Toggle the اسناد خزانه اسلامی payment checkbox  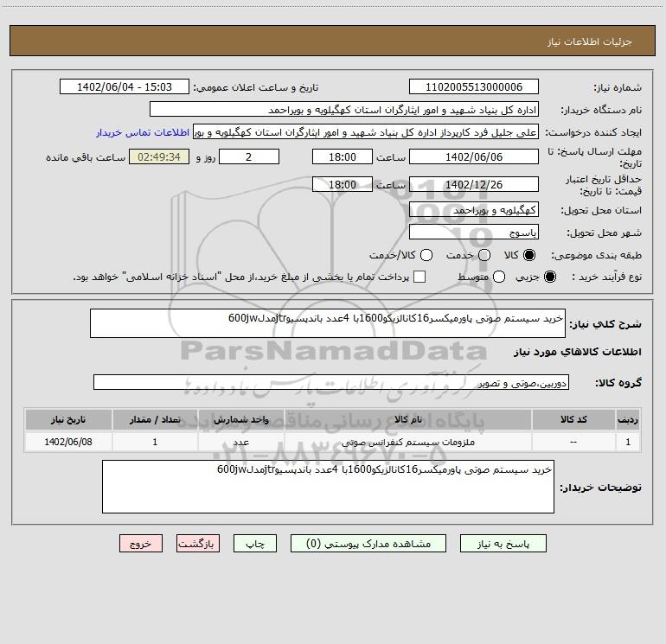[x=419, y=277]
